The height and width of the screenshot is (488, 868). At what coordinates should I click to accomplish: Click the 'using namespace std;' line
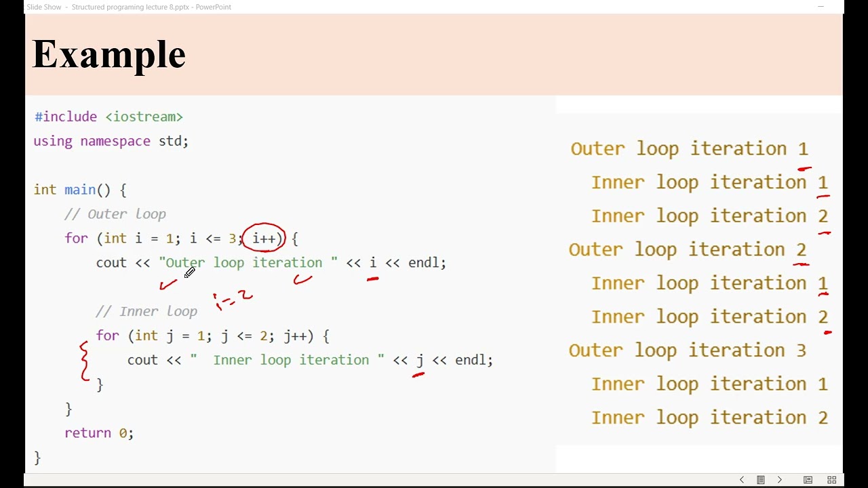tap(111, 141)
